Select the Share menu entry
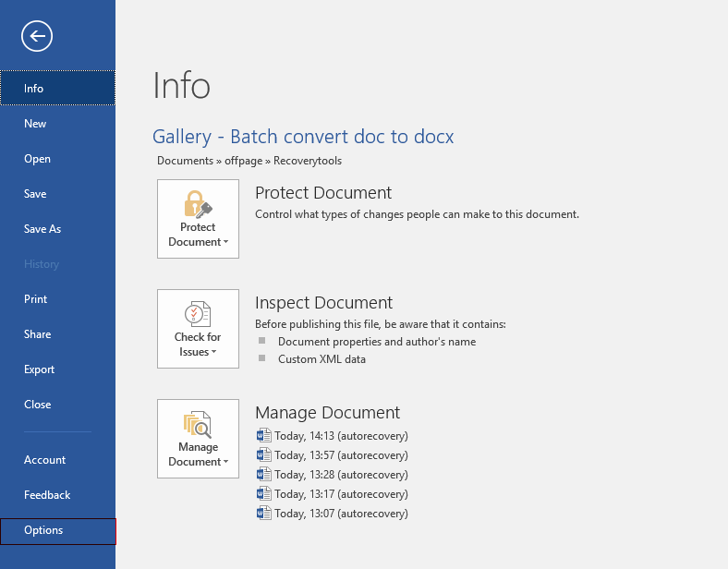This screenshot has width=728, height=569. tap(57, 334)
